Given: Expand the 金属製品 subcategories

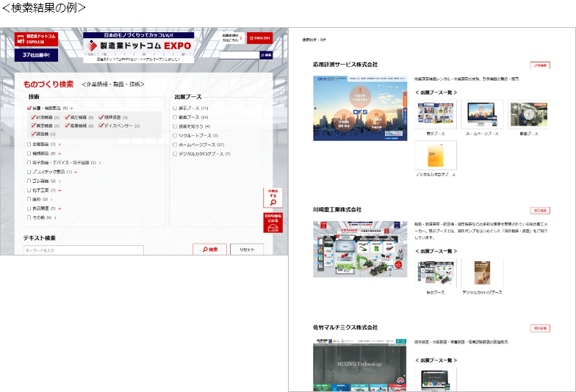Looking at the screenshot, I should pyautogui.click(x=60, y=145).
